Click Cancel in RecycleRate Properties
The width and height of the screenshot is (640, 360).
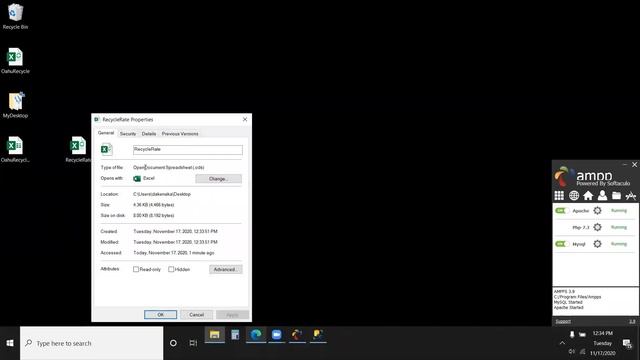pos(196,315)
